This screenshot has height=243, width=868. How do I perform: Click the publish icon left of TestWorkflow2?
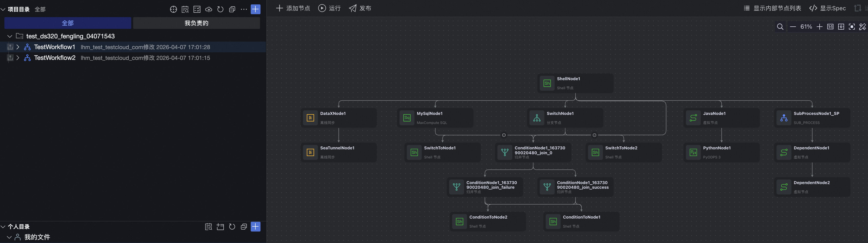(x=10, y=58)
